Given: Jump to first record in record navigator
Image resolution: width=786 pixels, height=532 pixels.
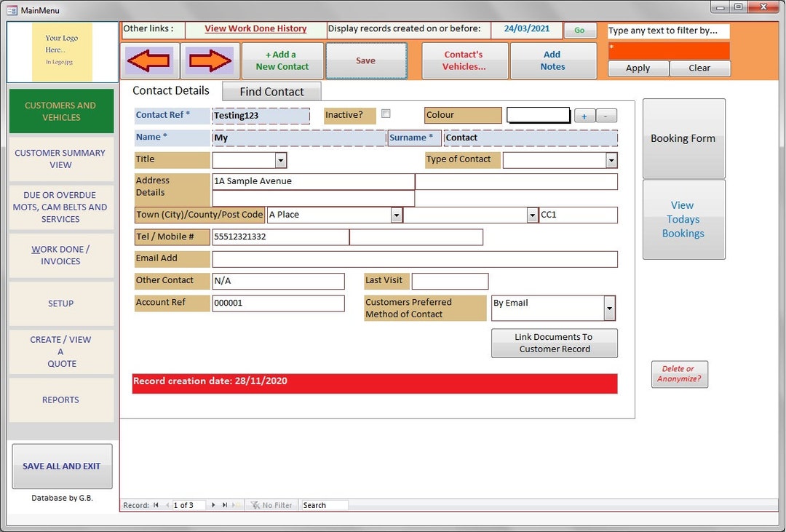Looking at the screenshot, I should (155, 504).
